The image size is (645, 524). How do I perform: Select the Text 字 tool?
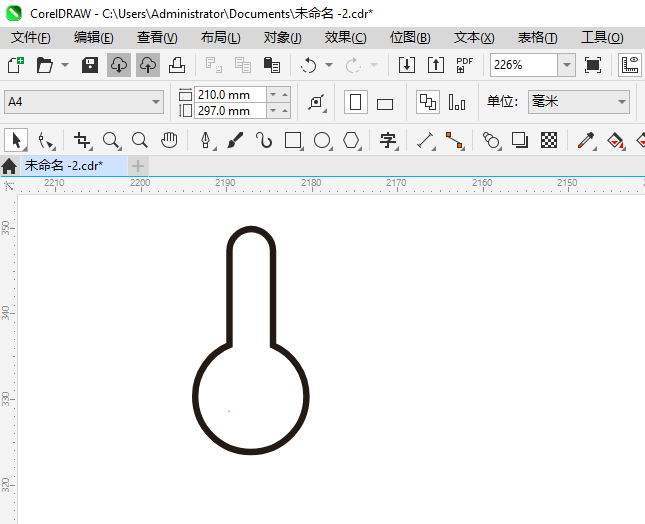pos(388,140)
